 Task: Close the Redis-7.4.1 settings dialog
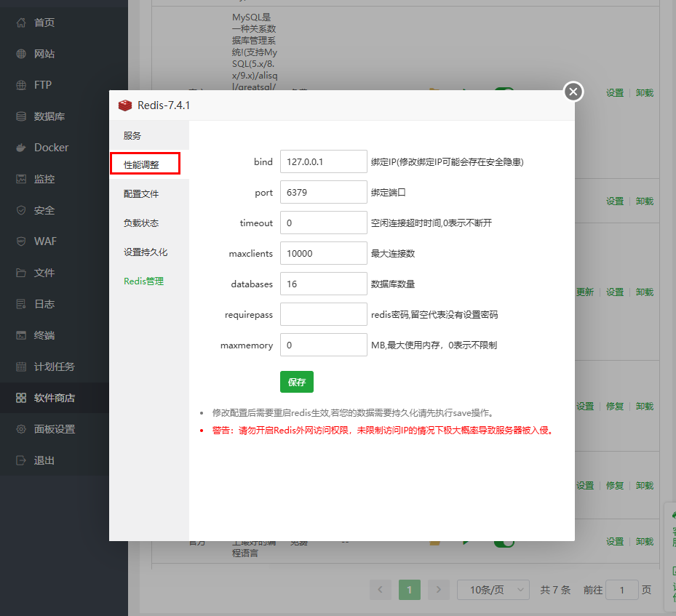(573, 92)
